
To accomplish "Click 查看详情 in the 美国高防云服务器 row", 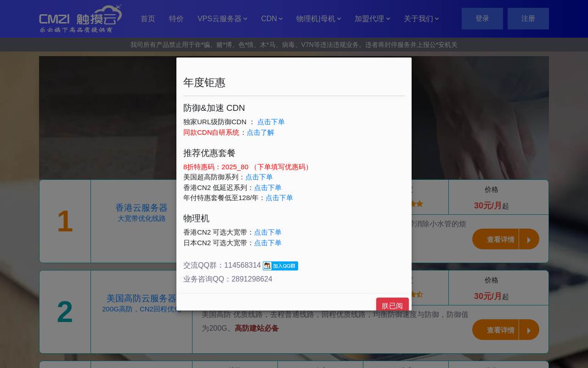I will (506, 330).
